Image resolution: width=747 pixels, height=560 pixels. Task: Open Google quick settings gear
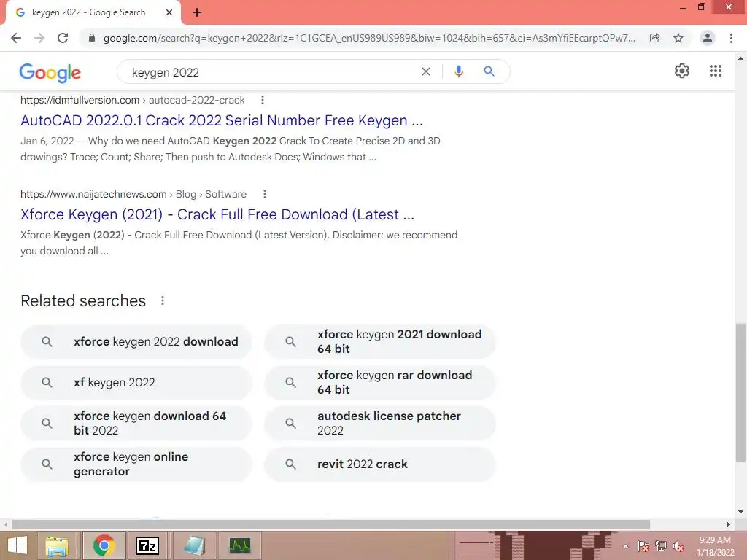[x=682, y=71]
